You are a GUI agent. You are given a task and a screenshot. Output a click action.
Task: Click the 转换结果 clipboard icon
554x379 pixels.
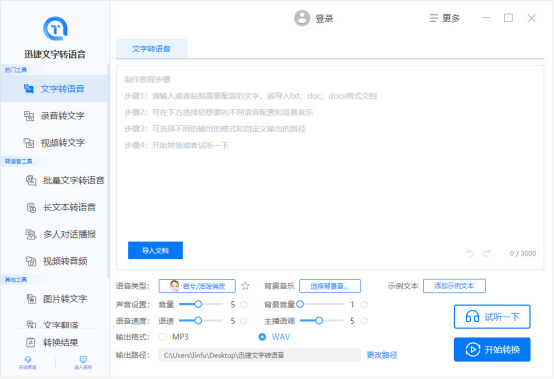point(31,342)
